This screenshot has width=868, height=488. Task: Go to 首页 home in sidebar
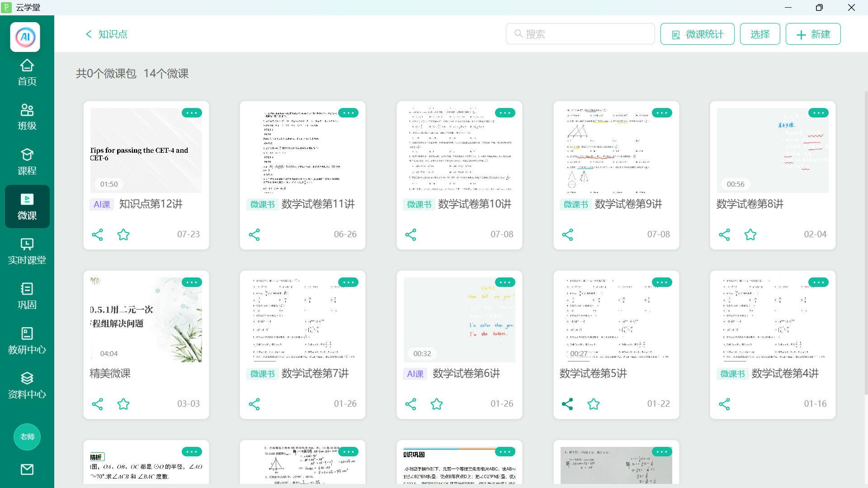coord(27,72)
